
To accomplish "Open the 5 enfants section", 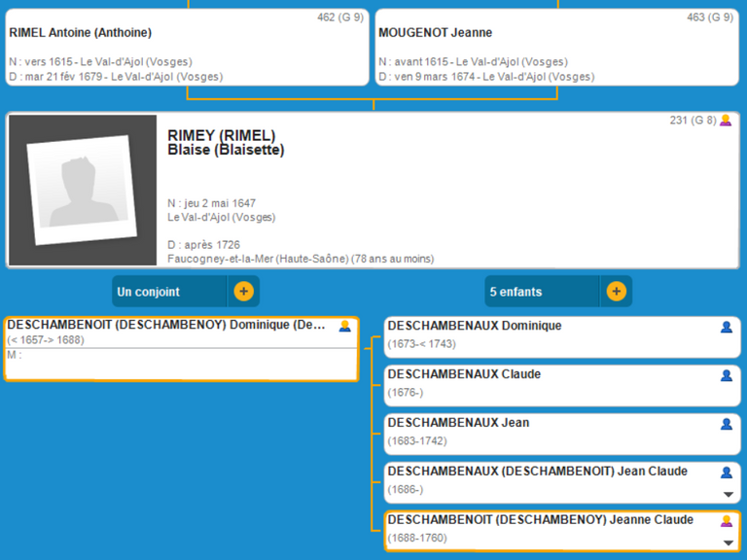I will (x=530, y=292).
